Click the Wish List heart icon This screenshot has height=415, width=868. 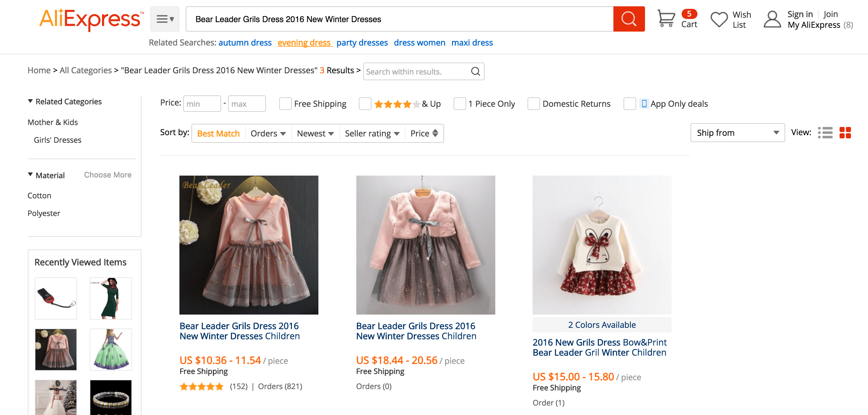[x=719, y=19]
